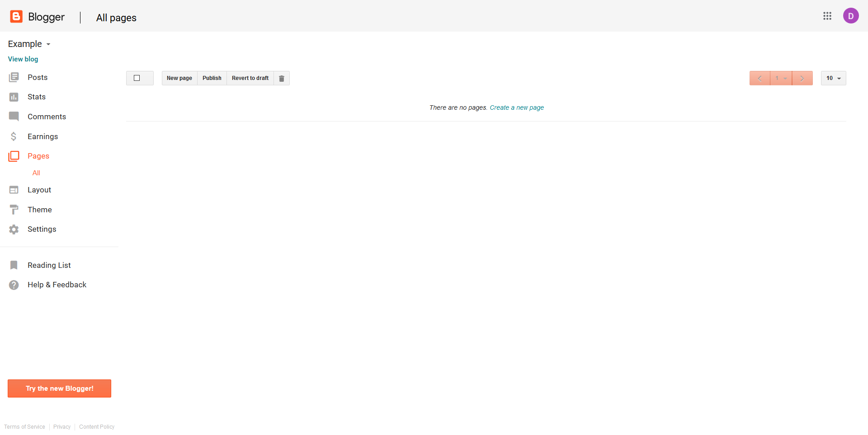Open Terms of Service link
Viewport: 868px width, 435px height.
(x=24, y=427)
